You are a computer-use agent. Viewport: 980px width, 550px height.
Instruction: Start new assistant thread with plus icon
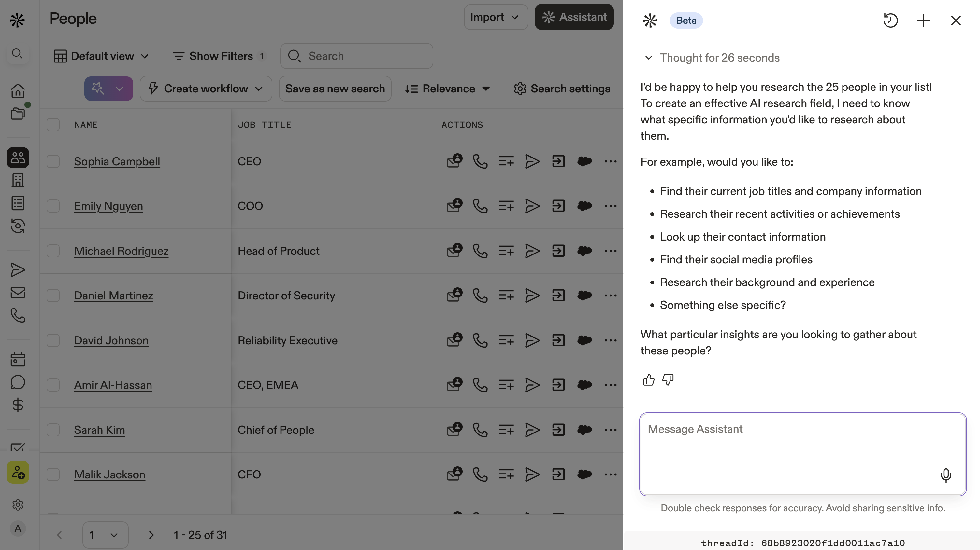click(x=923, y=21)
